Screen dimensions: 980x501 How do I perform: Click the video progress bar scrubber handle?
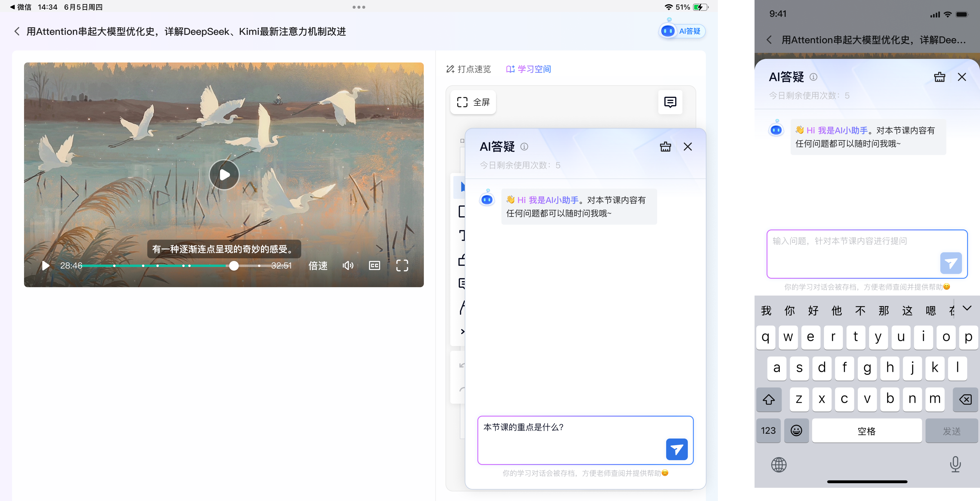[x=234, y=266]
